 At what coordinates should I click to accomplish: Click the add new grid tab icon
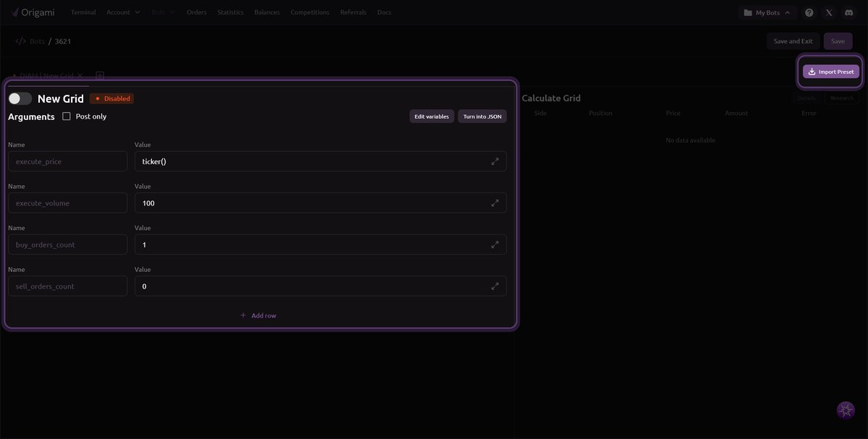100,75
